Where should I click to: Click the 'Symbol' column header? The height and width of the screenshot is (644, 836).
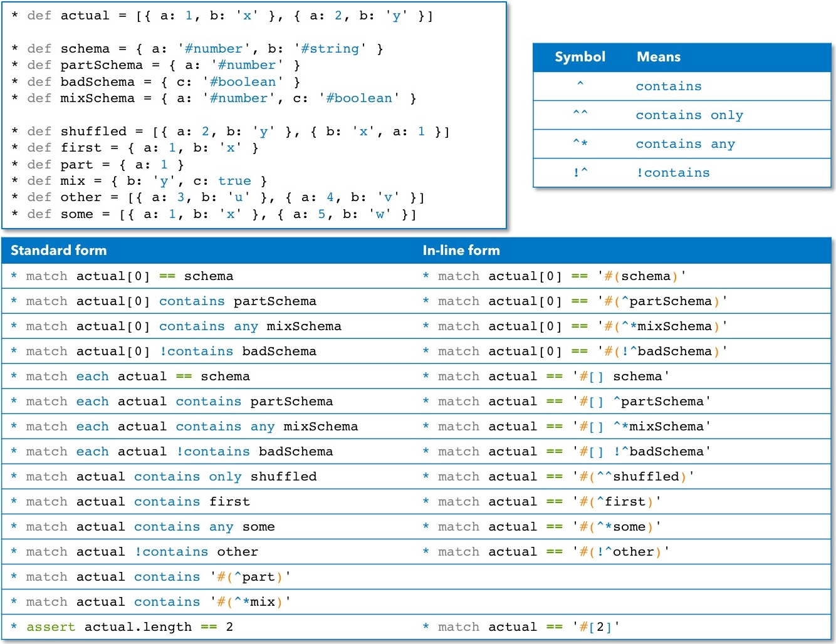(580, 57)
